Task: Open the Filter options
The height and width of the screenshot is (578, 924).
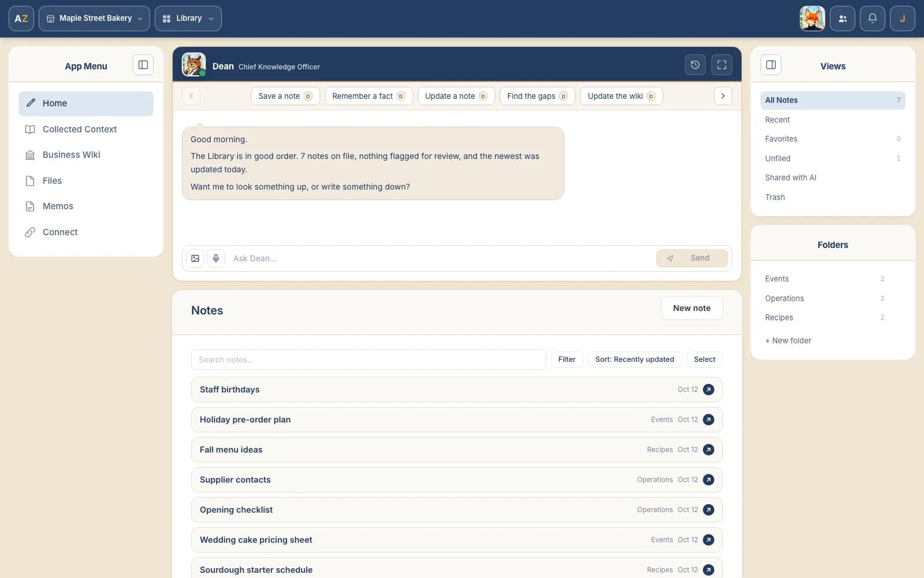Action: [567, 360]
